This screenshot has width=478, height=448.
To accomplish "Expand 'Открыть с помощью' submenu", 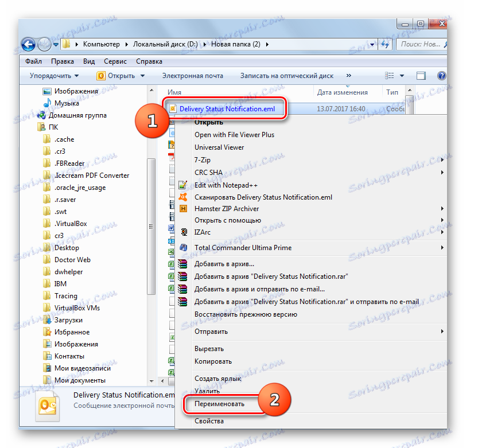I will coord(442,220).
